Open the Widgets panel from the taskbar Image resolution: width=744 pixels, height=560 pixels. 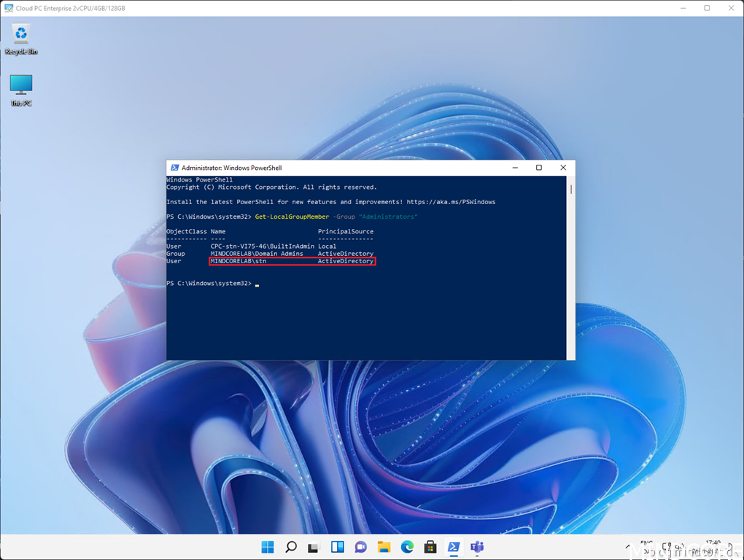pos(336,546)
